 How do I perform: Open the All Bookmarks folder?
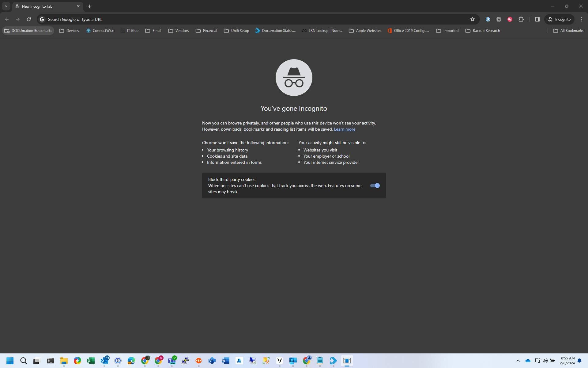point(568,31)
